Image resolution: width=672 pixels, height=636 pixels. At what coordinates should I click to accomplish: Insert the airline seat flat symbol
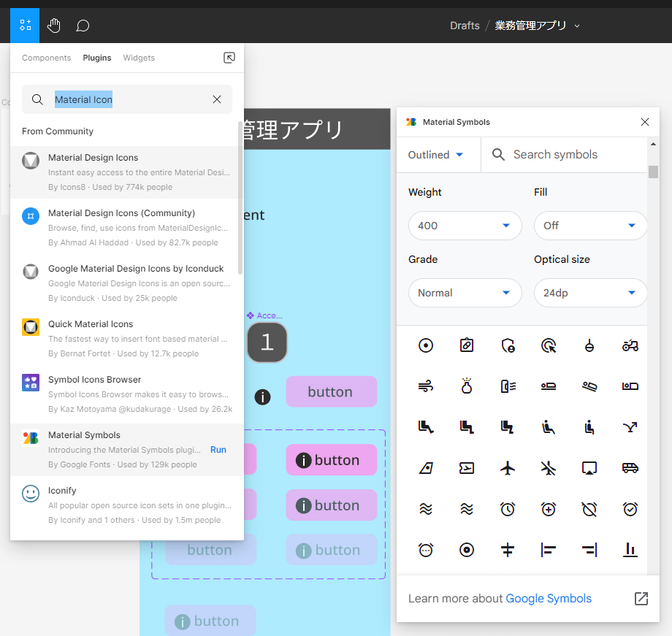click(549, 386)
